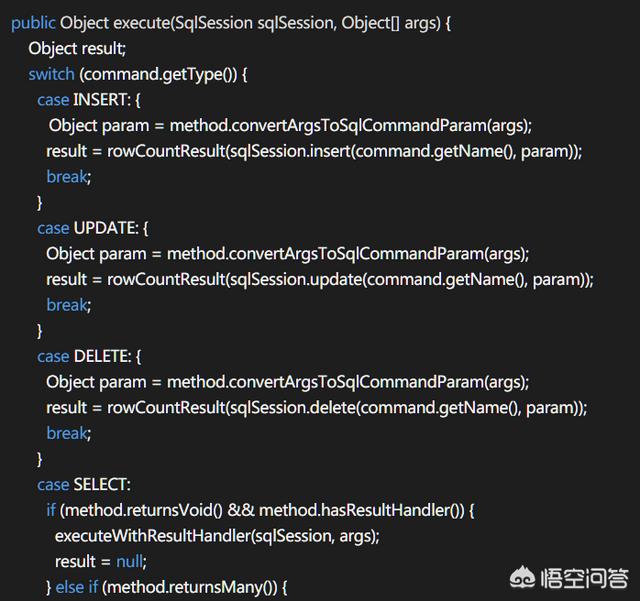Click the 'break' keyword in the UPDATE block
This screenshot has height=601, width=640.
tap(68, 305)
